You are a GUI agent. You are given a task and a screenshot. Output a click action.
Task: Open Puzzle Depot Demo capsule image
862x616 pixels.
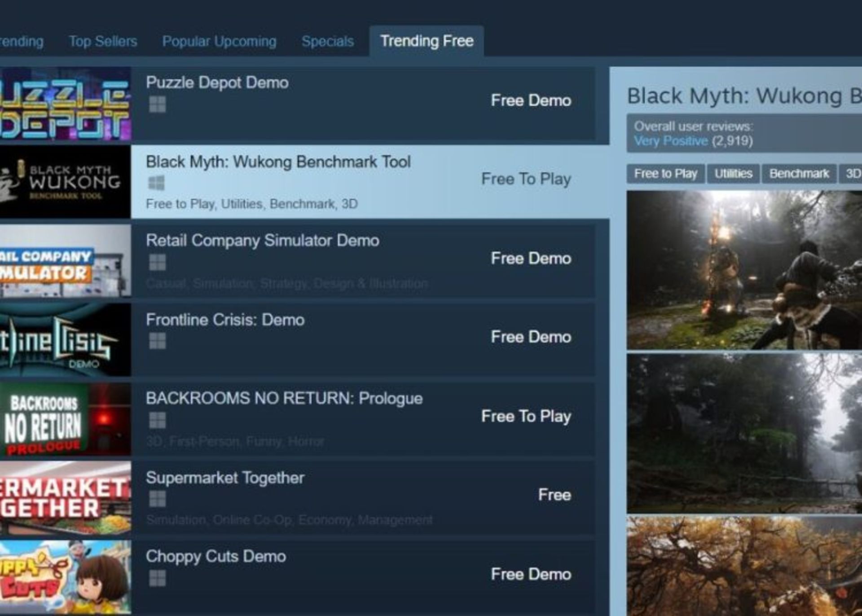click(66, 104)
